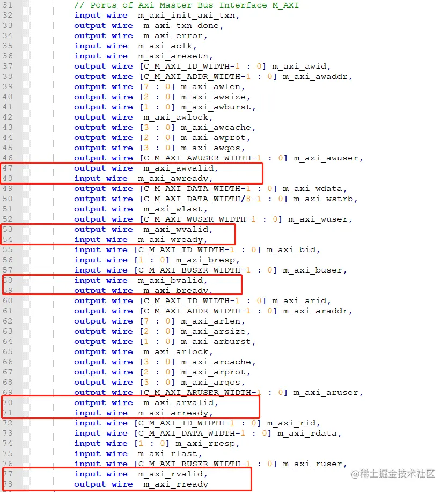448x492 pixels.
Task: Click on m_axi_arburst
Action: pos(216,342)
